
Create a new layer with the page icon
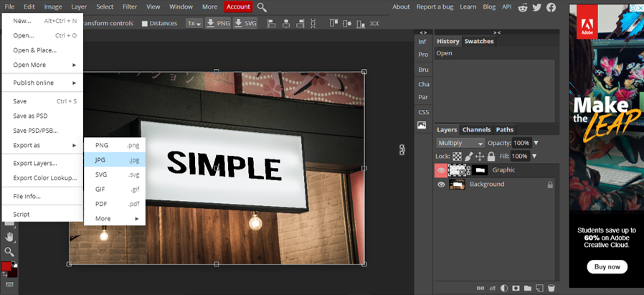click(540, 288)
